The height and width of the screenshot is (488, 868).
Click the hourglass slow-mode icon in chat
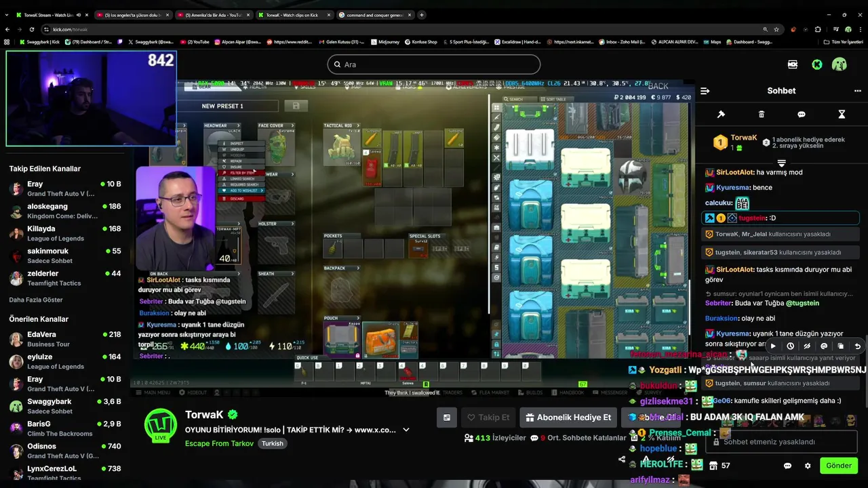pos(842,115)
